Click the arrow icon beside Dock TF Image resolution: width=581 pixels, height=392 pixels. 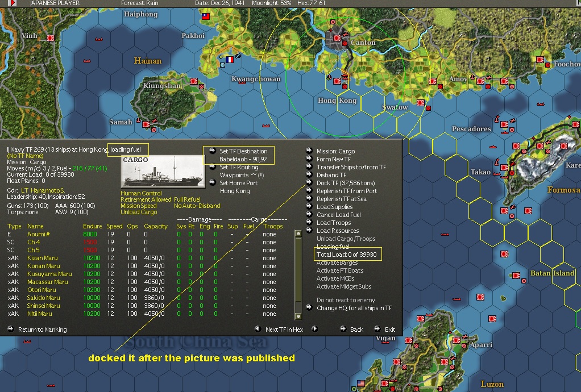[x=309, y=182]
